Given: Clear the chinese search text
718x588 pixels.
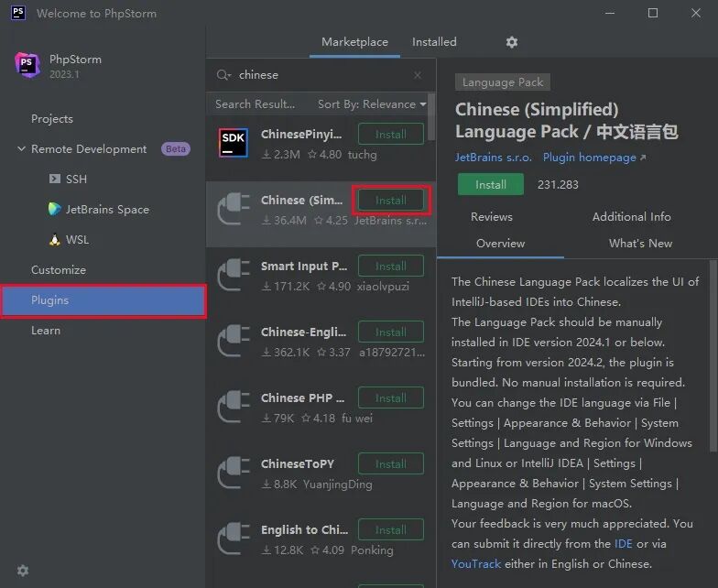Looking at the screenshot, I should pos(418,75).
